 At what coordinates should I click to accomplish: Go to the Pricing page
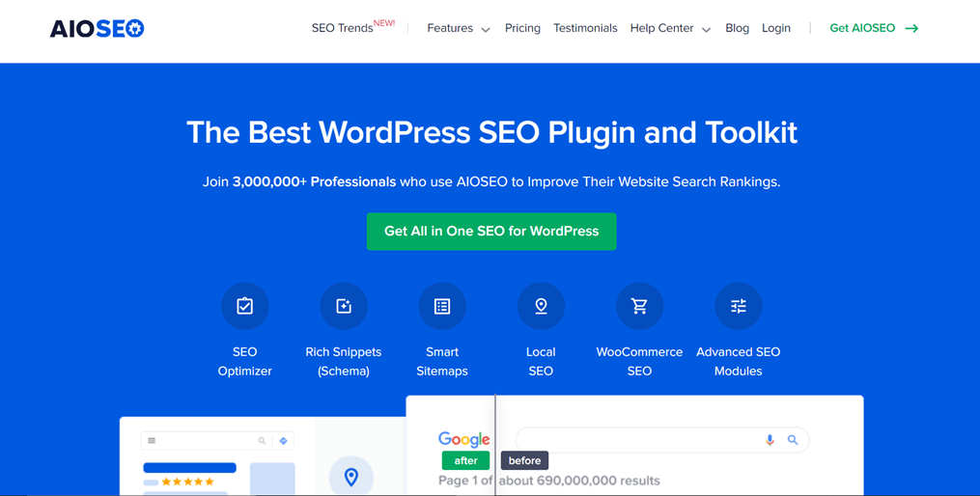522,29
